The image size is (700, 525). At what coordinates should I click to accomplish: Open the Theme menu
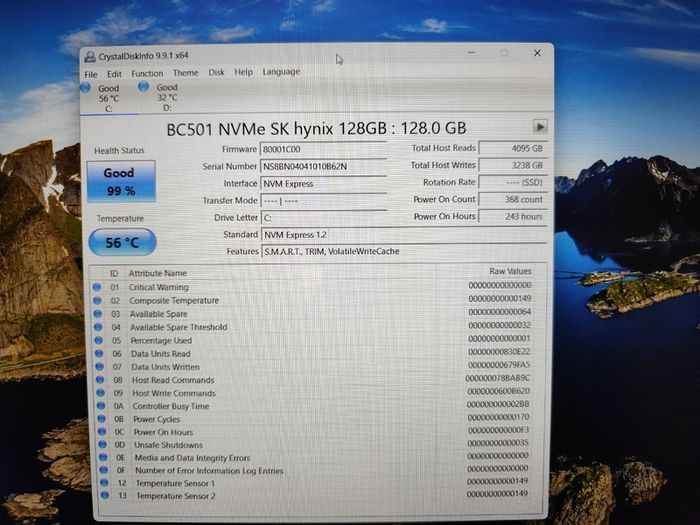185,72
